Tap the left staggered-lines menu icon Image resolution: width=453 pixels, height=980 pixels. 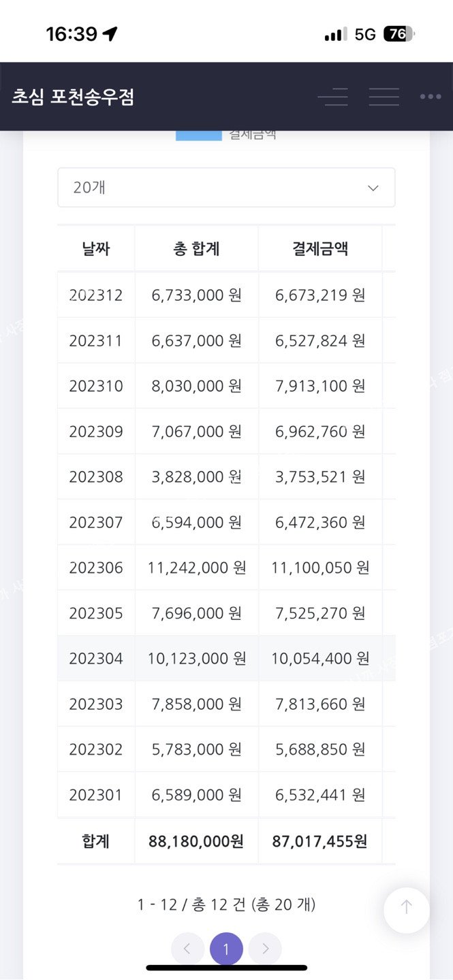click(333, 97)
